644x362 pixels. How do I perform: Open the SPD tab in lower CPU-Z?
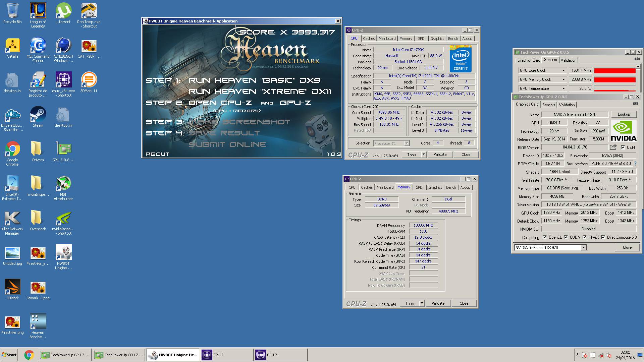pyautogui.click(x=419, y=187)
